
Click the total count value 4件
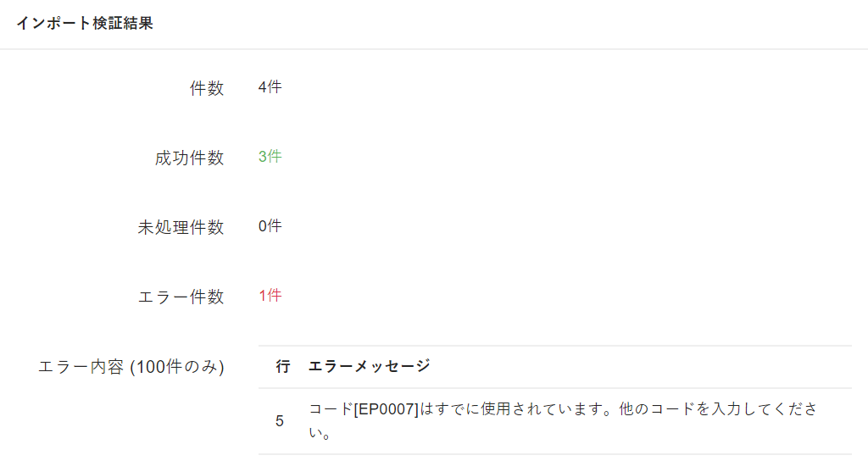click(x=270, y=87)
